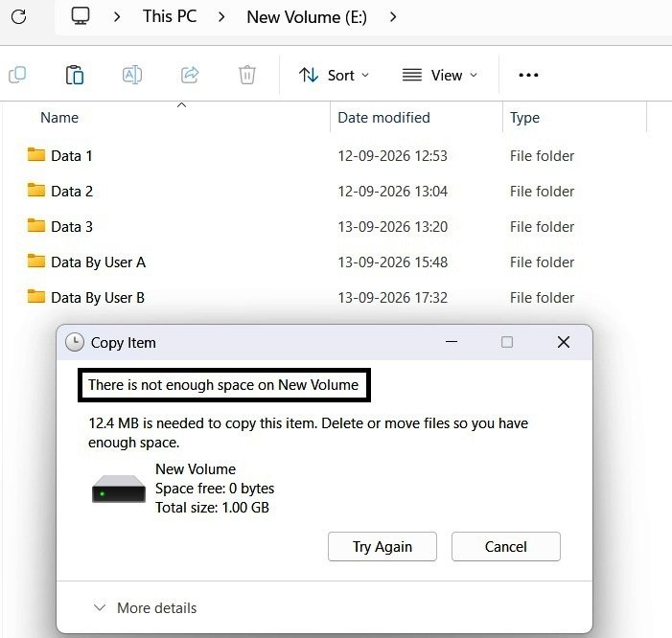Sort by the Name column header

point(59,117)
